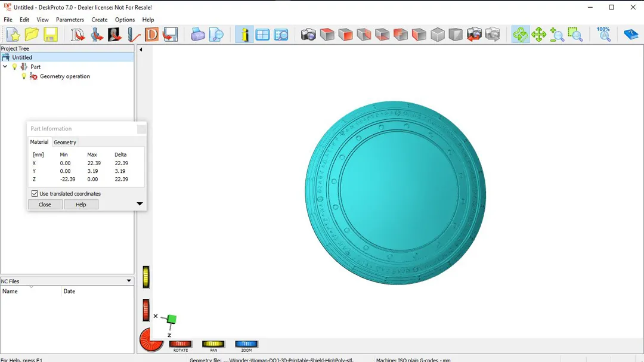Switch to the Geometry tab in Part Information
This screenshot has width=644, height=362.
point(65,142)
